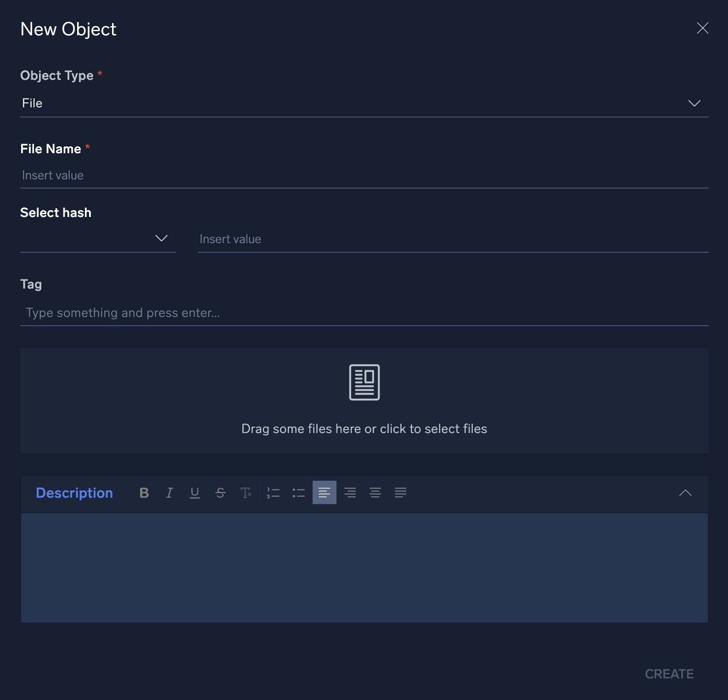The height and width of the screenshot is (700, 728).
Task: Click the Description label
Action: pos(74,493)
